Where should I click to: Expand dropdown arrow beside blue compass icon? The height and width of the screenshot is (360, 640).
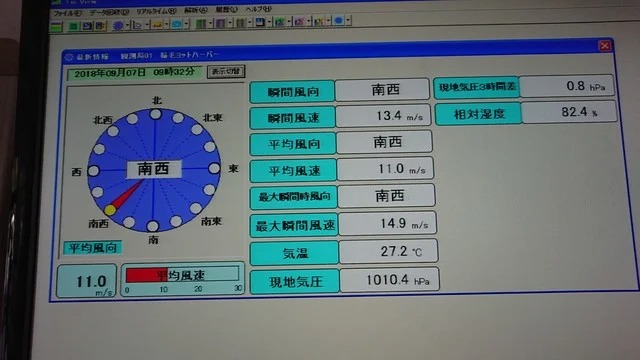coord(127,25)
